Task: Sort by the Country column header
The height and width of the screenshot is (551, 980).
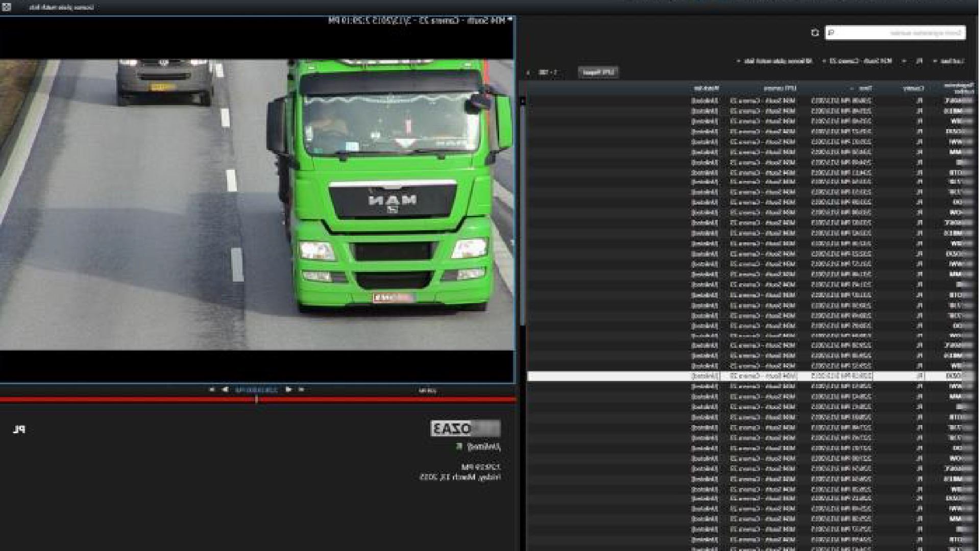Action: pos(914,88)
